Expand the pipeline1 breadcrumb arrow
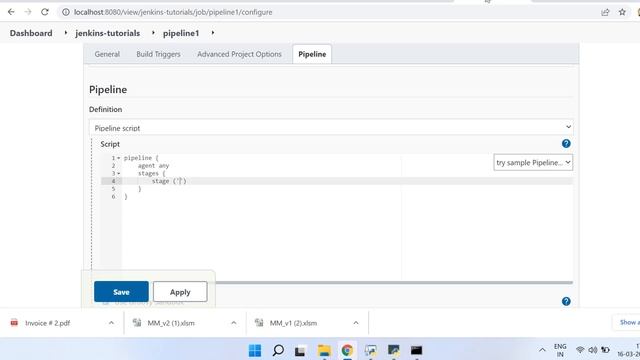640x360 pixels. pyautogui.click(x=213, y=33)
